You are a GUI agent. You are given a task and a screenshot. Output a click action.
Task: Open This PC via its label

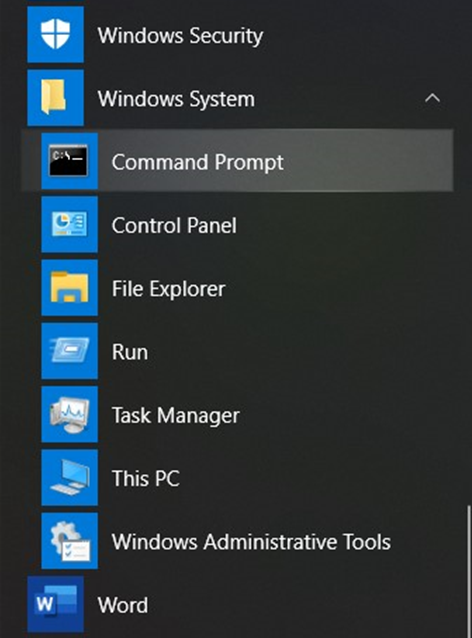146,478
